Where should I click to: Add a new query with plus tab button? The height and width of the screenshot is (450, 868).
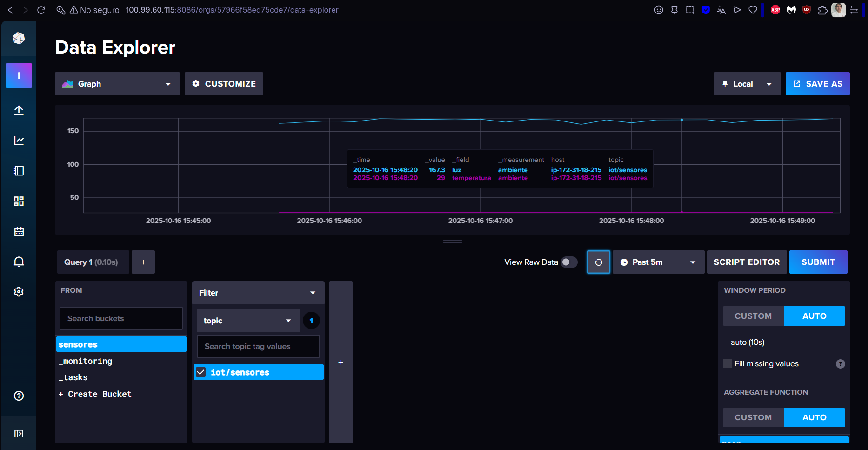[143, 262]
